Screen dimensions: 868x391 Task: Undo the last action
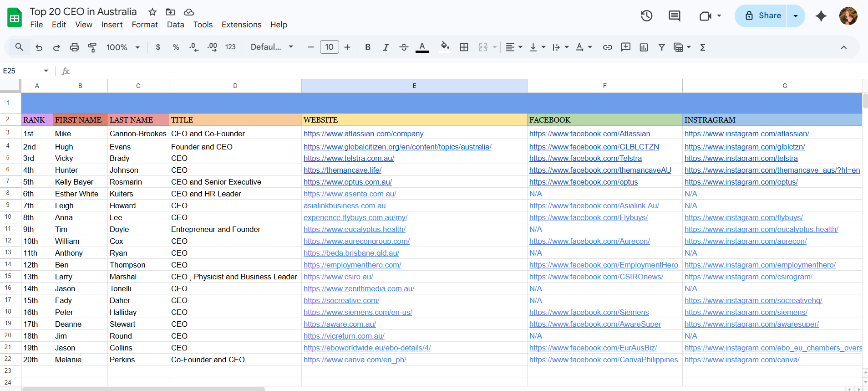tap(39, 47)
